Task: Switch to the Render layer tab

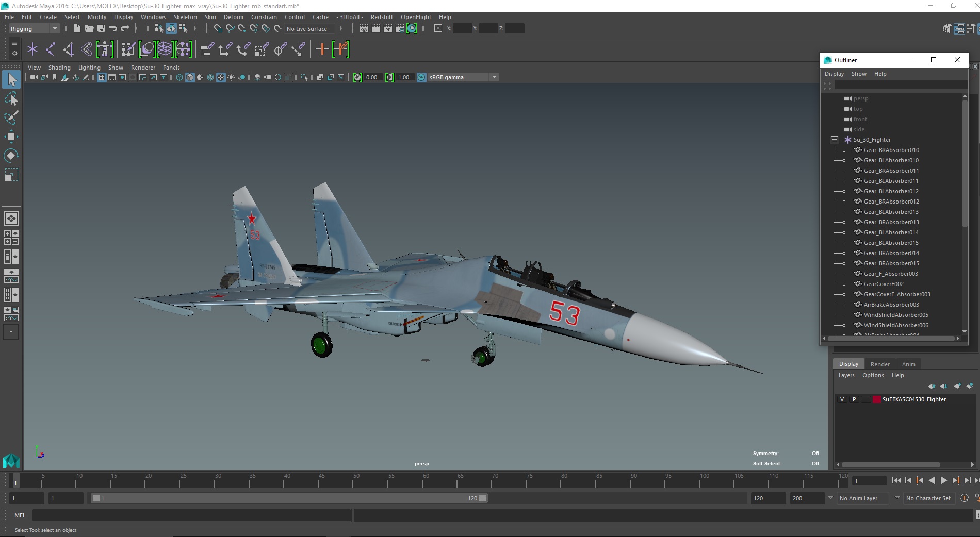Action: click(880, 364)
